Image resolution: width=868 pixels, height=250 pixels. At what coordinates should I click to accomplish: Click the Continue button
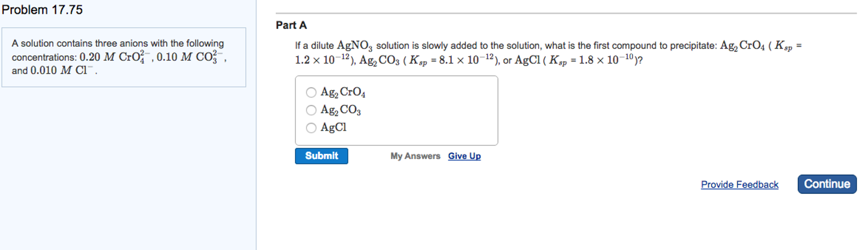point(826,184)
